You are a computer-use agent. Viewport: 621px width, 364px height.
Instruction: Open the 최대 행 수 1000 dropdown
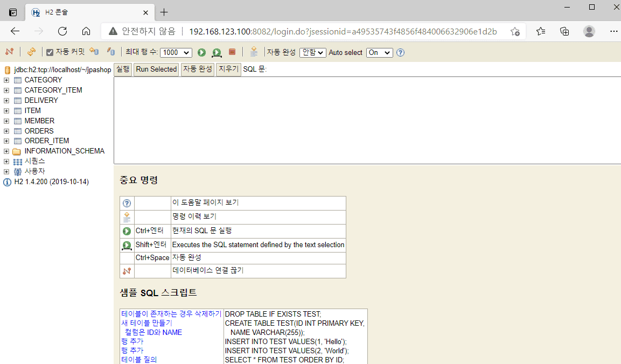coord(176,52)
